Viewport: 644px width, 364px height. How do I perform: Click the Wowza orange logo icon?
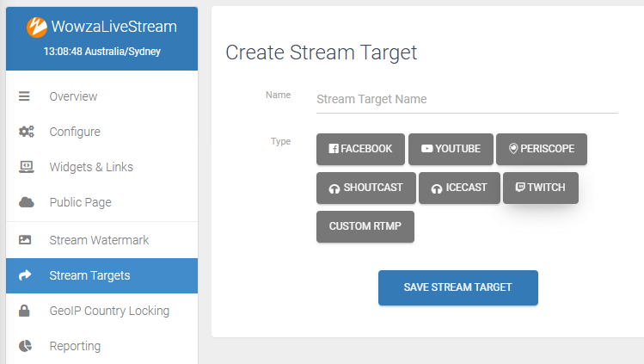(x=37, y=28)
